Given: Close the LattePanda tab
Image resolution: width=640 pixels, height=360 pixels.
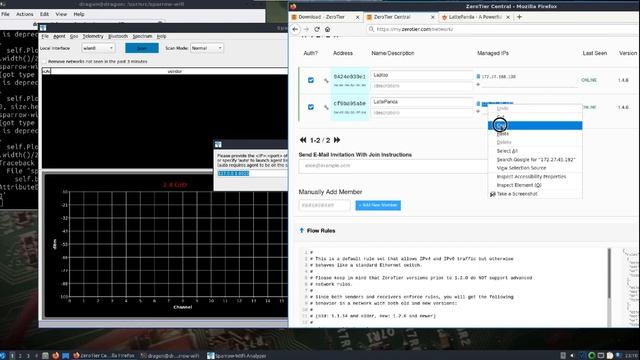Looking at the screenshot, I should (508, 17).
